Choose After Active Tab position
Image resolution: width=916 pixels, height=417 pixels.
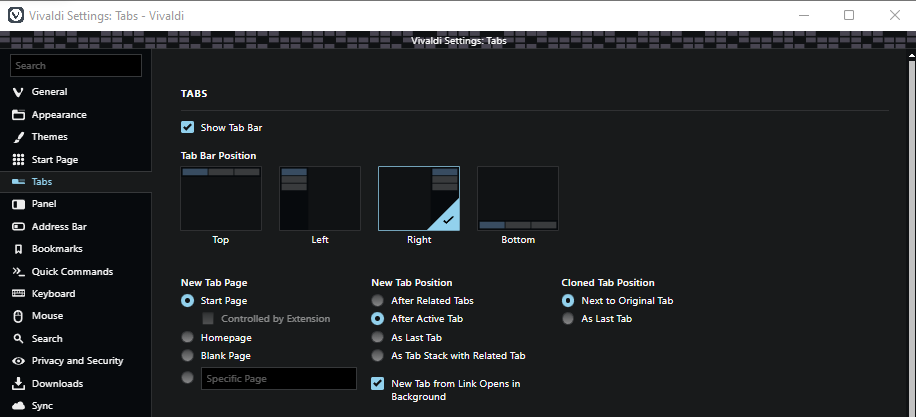378,319
